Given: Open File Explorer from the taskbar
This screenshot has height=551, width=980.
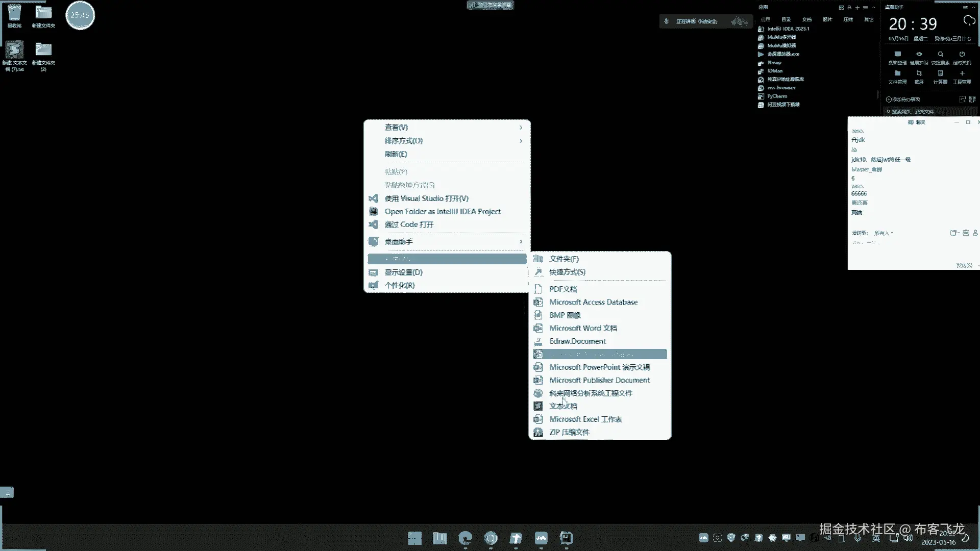Looking at the screenshot, I should coord(439,538).
